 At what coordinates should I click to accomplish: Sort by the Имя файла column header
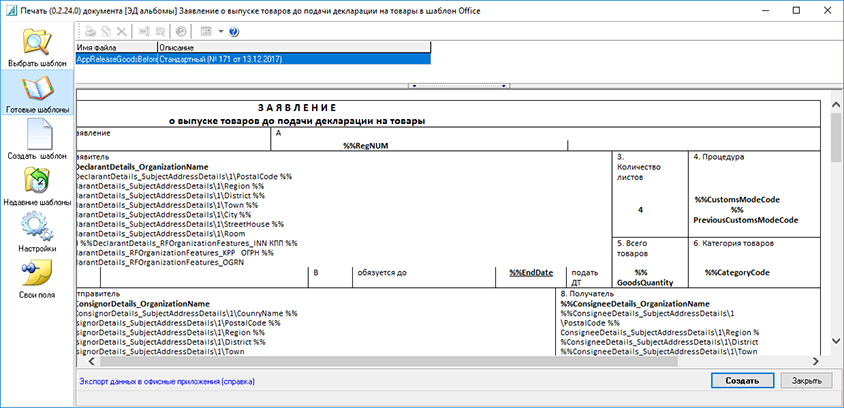(x=115, y=47)
